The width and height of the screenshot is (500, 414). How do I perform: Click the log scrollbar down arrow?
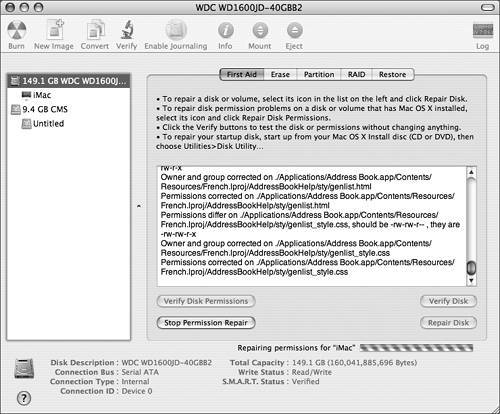471,281
